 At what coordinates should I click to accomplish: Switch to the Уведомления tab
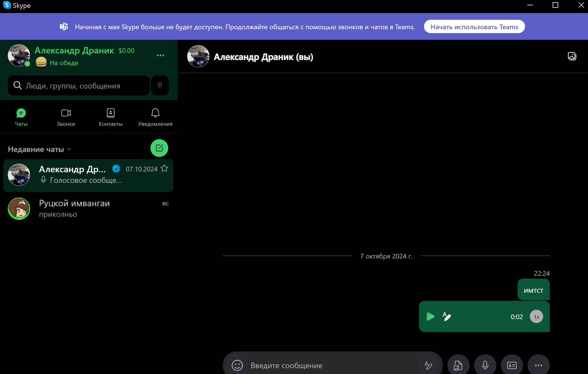(155, 117)
